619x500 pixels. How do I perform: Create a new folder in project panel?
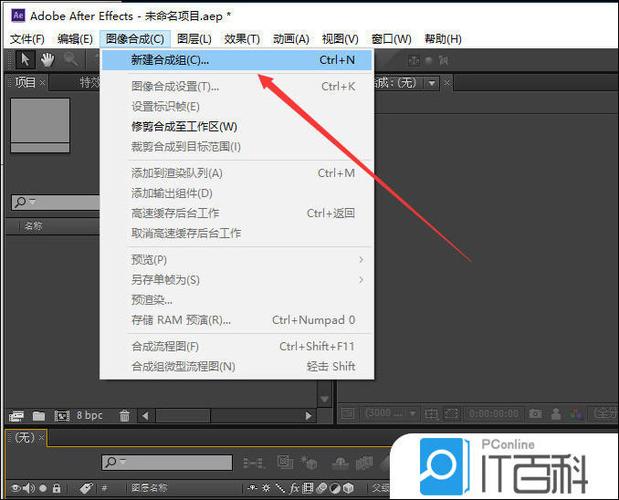pos(39,416)
